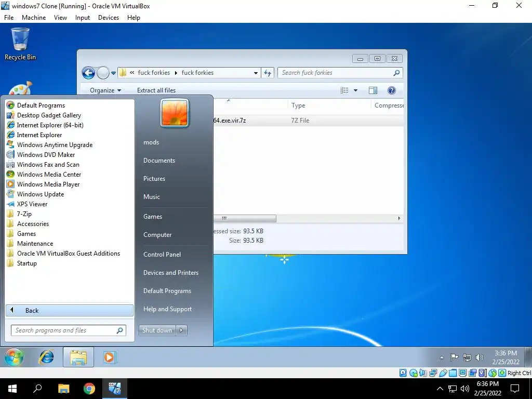The height and width of the screenshot is (399, 532).
Task: Expand the Accessories folder
Action: coord(28,223)
